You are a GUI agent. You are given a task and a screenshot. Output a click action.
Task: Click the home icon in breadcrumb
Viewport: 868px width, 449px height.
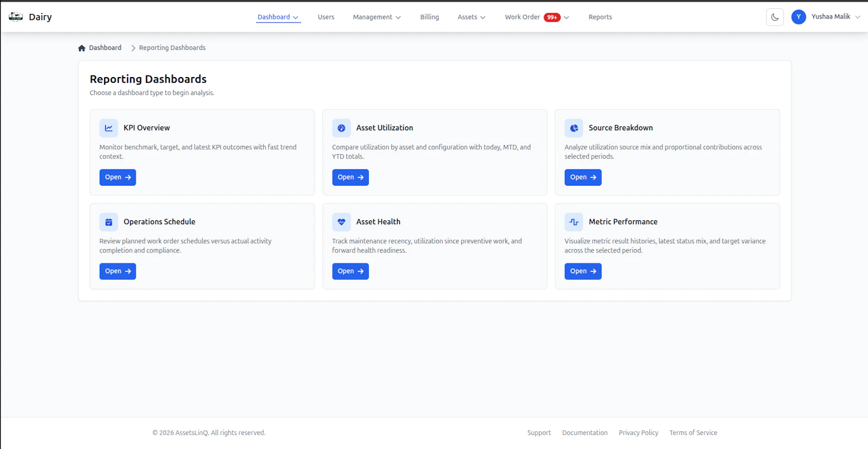[82, 48]
